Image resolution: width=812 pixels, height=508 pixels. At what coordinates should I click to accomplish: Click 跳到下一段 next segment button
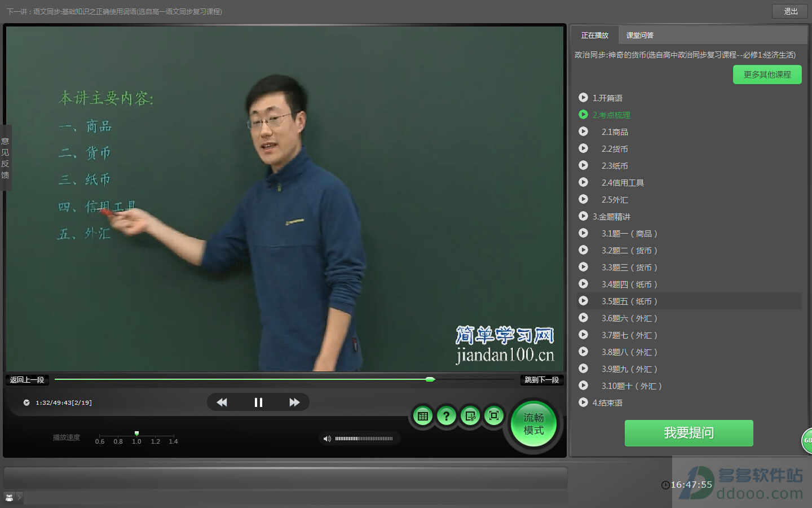(542, 380)
